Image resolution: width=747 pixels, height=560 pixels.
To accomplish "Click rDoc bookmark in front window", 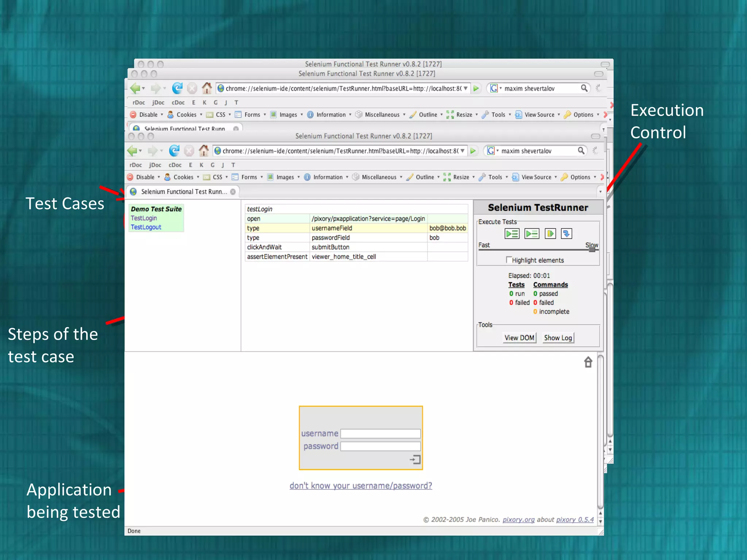I will coord(136,165).
